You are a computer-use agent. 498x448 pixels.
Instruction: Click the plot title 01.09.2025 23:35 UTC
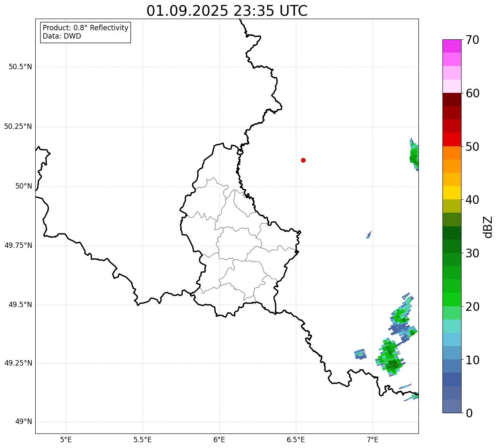coord(227,11)
